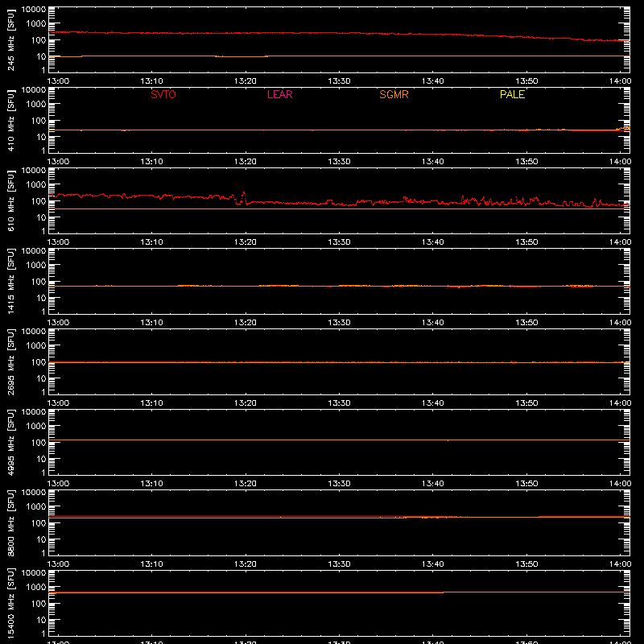Click 13:30 time label below 610 MHz plot
644x644 pixels.
point(339,242)
